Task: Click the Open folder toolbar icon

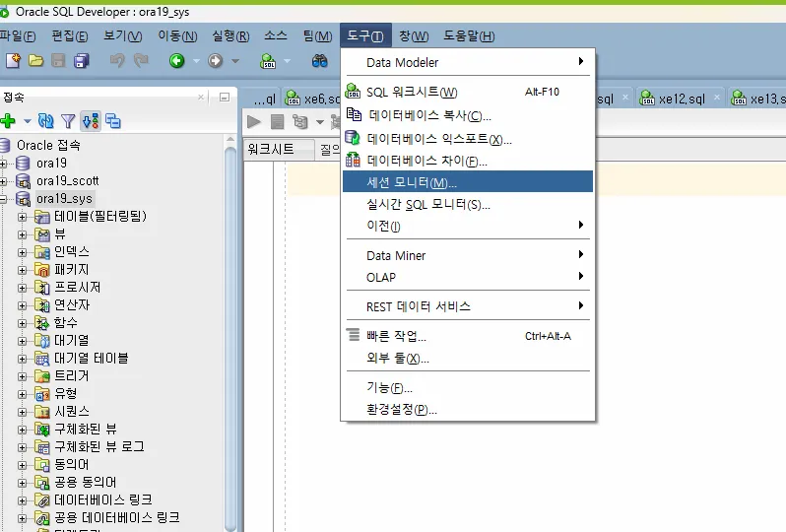Action: pyautogui.click(x=35, y=61)
